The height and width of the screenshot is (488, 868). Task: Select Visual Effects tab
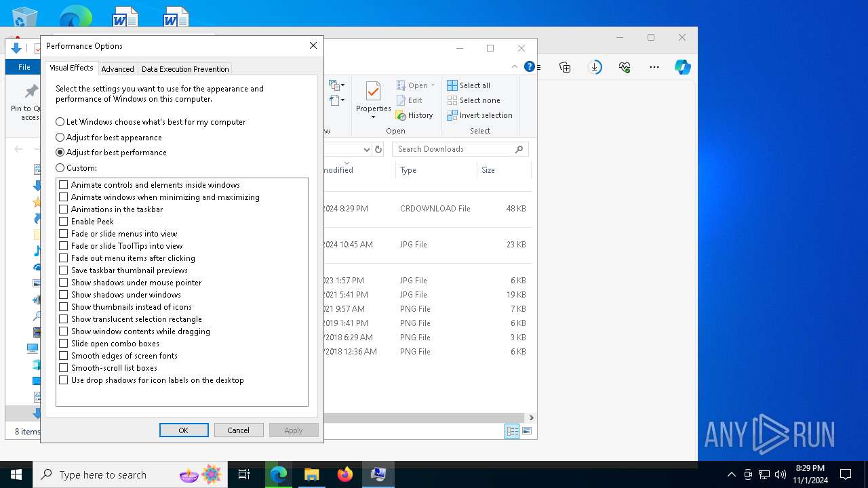pyautogui.click(x=71, y=68)
